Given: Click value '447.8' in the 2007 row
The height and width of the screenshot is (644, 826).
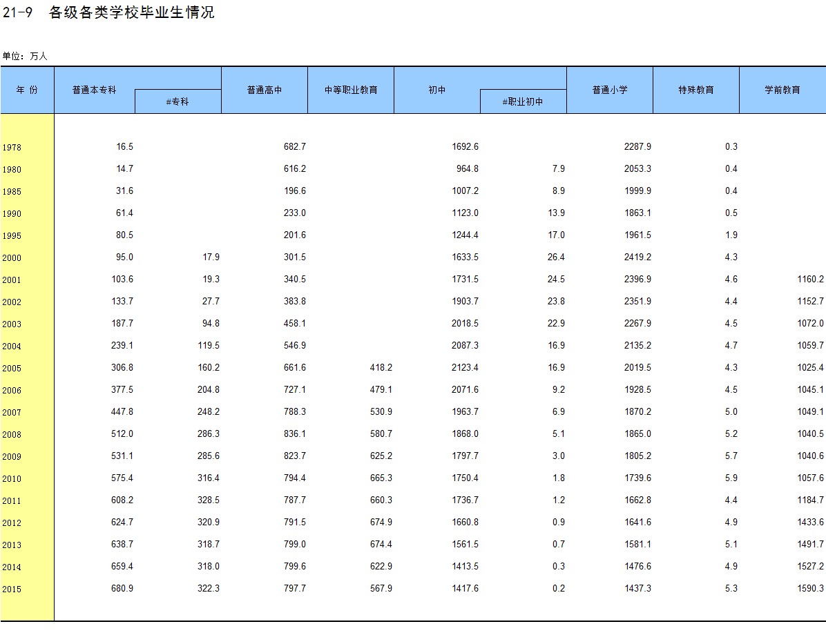Looking at the screenshot, I should click(122, 412).
